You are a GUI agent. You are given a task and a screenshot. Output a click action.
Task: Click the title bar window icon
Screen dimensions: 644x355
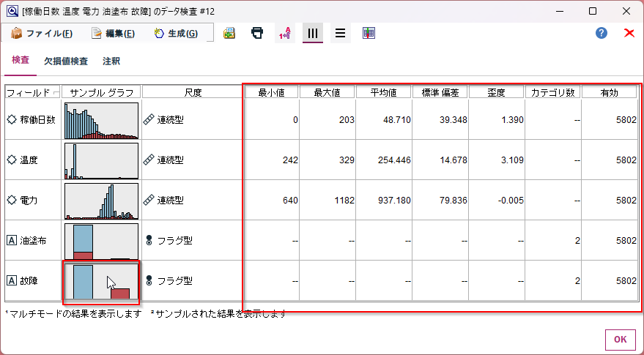click(x=12, y=11)
